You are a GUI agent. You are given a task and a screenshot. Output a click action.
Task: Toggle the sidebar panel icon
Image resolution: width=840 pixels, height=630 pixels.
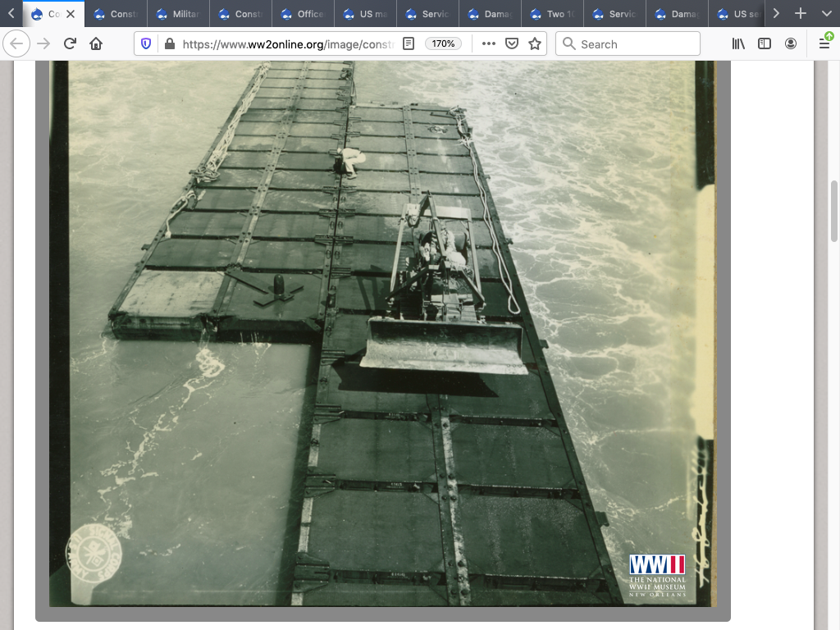[x=765, y=43]
